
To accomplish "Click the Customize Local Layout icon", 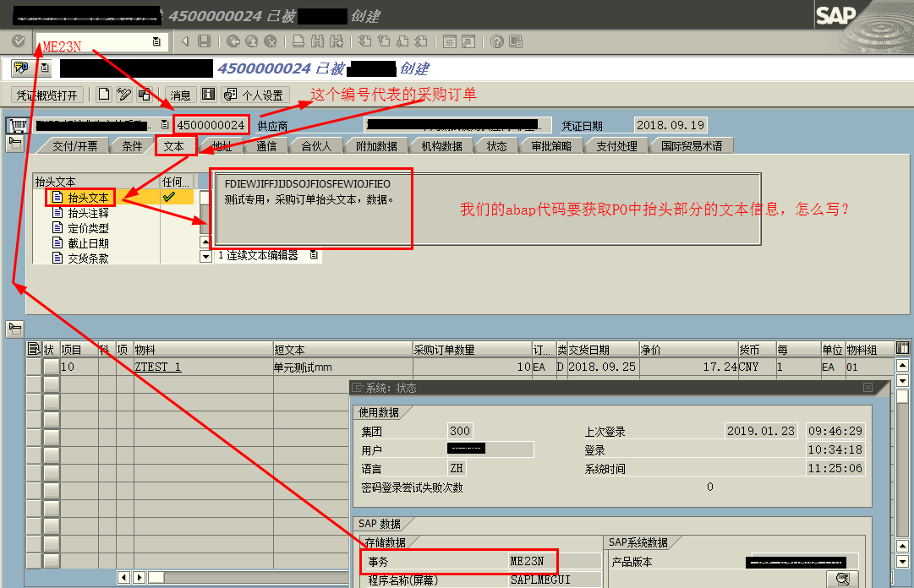I will 515,41.
